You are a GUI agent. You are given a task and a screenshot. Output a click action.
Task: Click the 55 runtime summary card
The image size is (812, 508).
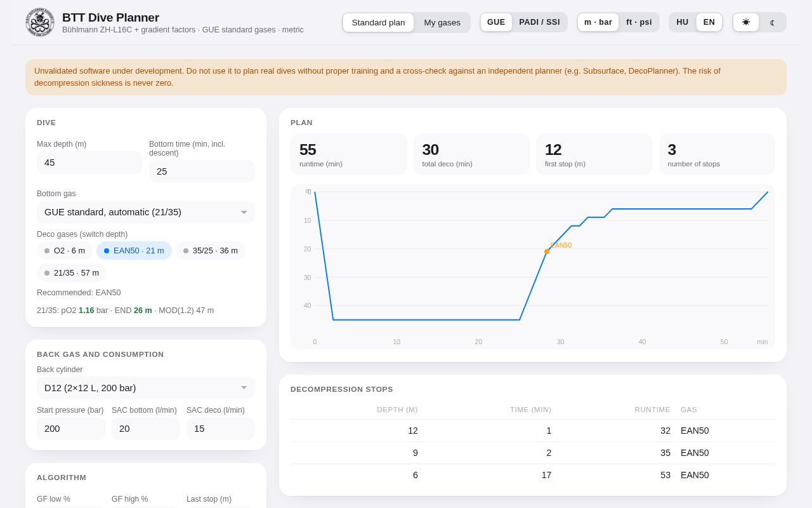point(349,154)
